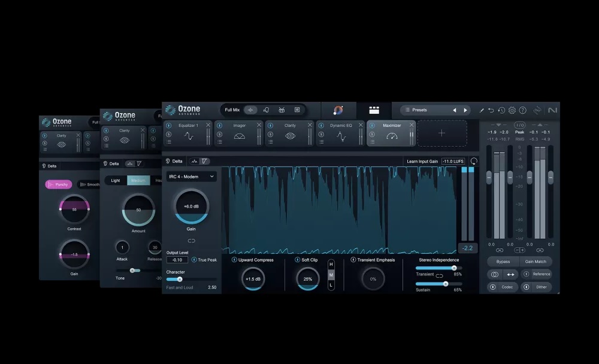599x364 pixels.
Task: Open the Imager module preset list
Action: pyautogui.click(x=220, y=142)
